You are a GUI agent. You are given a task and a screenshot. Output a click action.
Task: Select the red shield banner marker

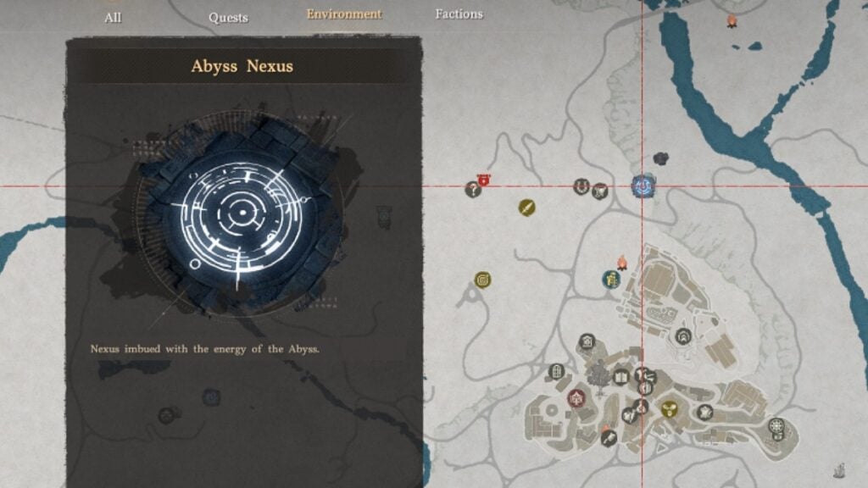coord(484,180)
